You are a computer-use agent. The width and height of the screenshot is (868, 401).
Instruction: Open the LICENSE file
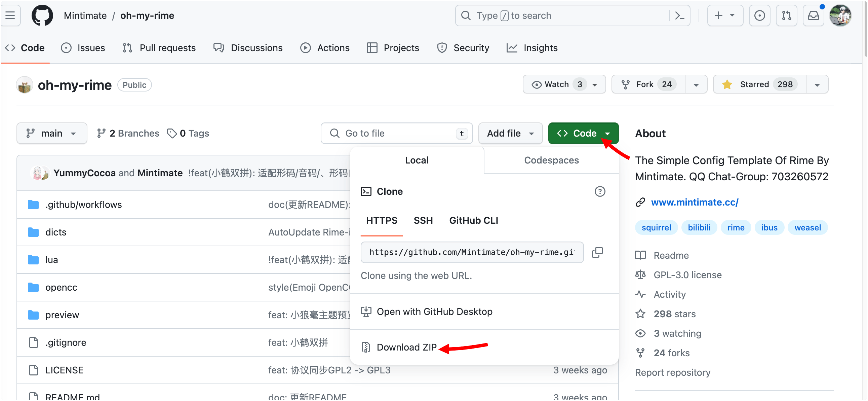(x=64, y=371)
